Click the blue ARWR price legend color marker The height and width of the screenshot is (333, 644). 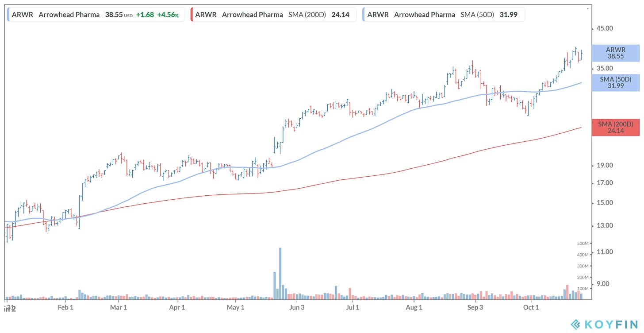pyautogui.click(x=8, y=15)
